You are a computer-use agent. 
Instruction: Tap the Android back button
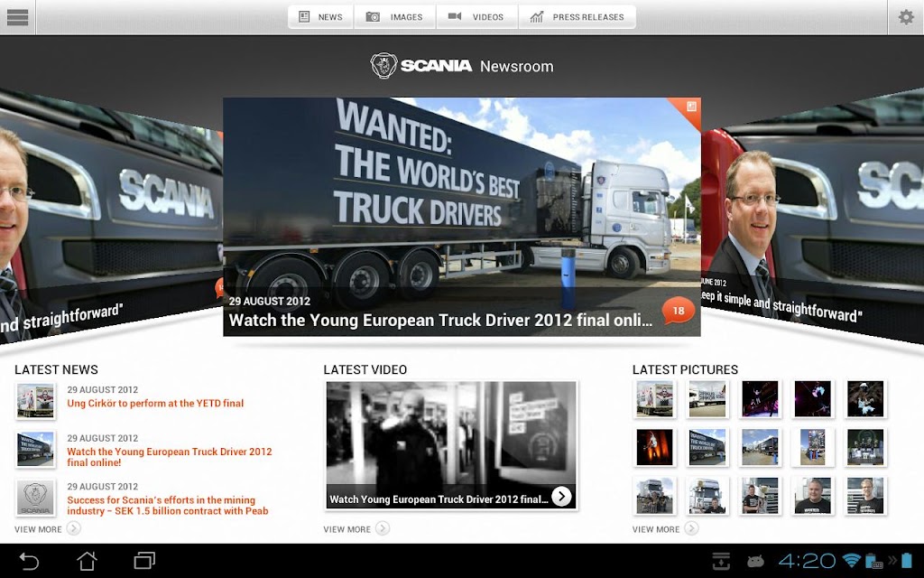(x=29, y=561)
